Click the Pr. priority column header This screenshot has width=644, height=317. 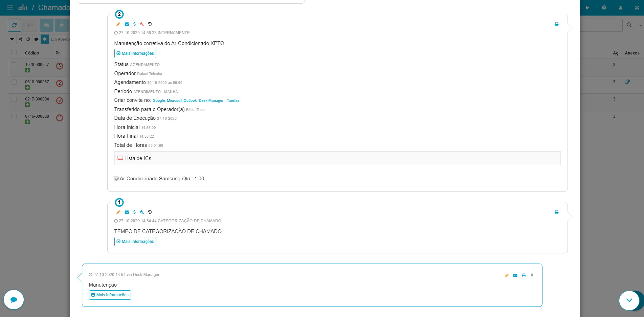coord(58,53)
